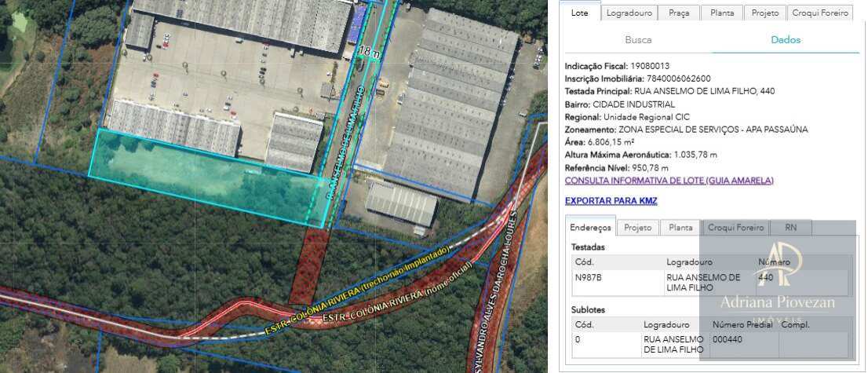Select the top Planta tab

[x=722, y=13]
